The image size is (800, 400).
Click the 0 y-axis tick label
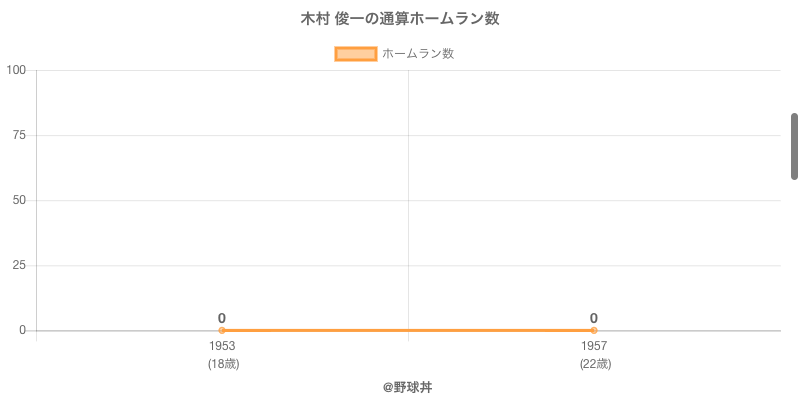tap(22, 330)
